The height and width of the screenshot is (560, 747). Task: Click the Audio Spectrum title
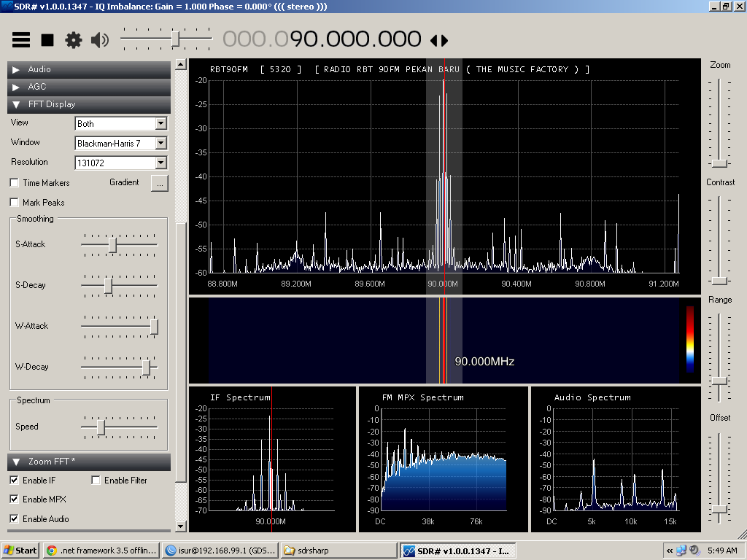tap(592, 397)
